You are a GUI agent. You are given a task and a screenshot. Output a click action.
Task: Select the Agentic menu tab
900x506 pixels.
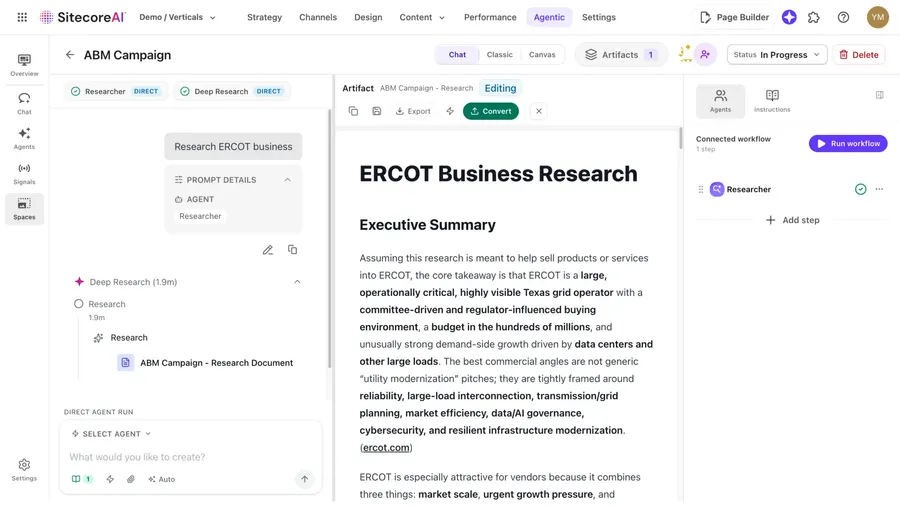(x=549, y=17)
